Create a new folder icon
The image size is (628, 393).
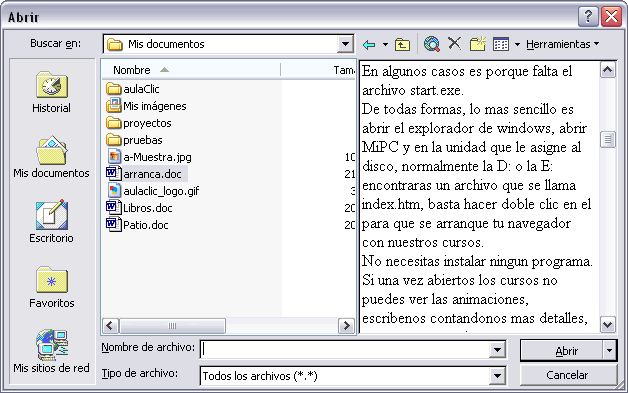click(478, 44)
